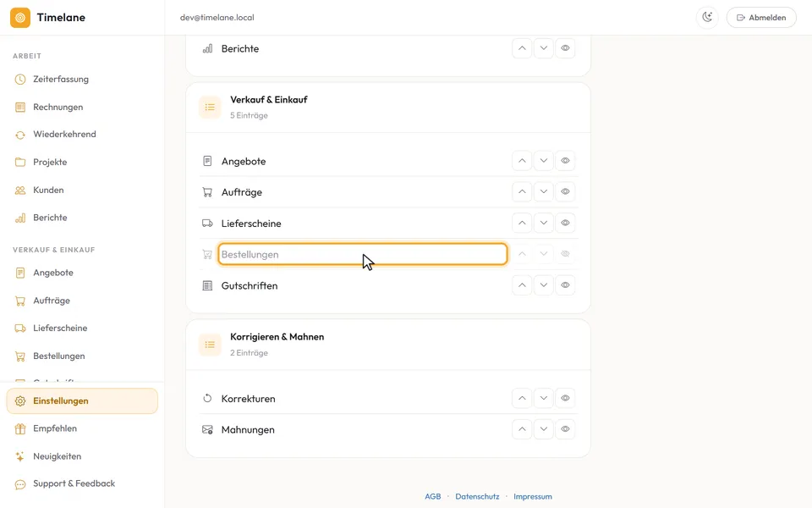Show the hidden Bestellungen entry
Screen dimensions: 812x508
565,254
